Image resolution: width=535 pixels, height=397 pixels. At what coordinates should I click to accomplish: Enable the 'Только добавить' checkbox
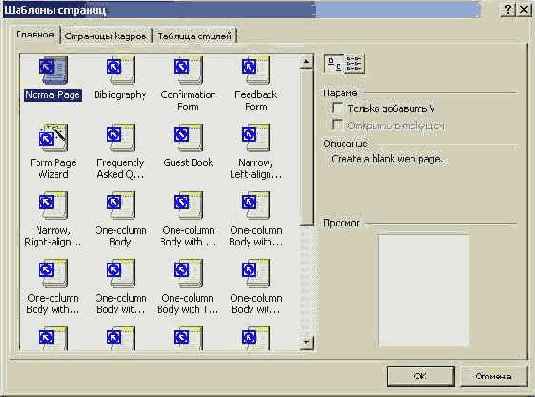[337, 108]
